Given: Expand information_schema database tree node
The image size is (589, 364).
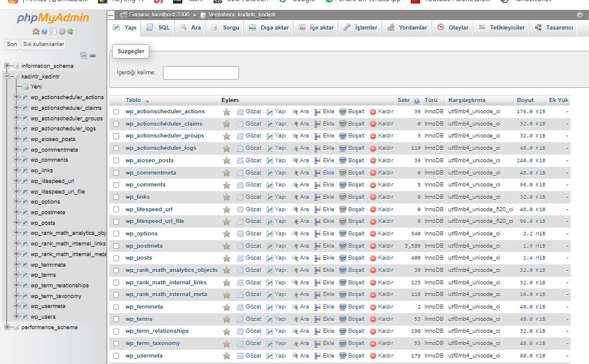Looking at the screenshot, I should (x=6, y=65).
